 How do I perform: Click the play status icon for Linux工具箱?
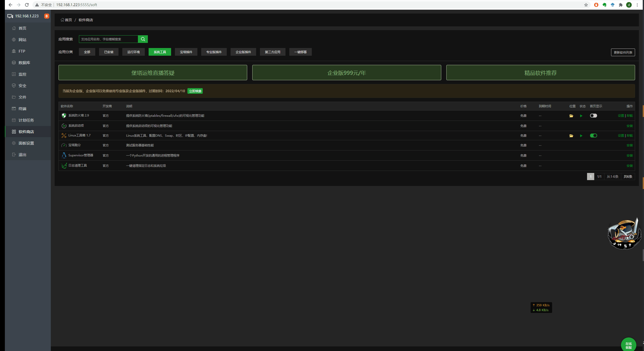(x=581, y=136)
